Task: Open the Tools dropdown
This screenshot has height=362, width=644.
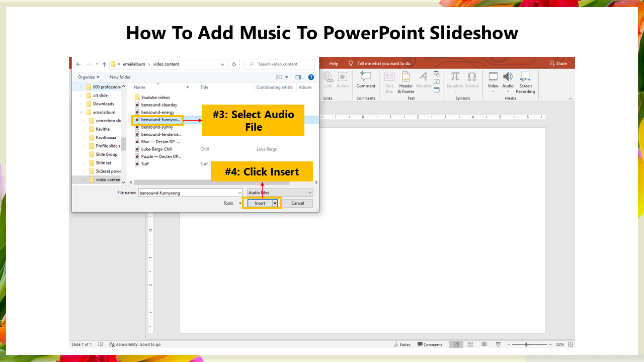Action: tap(232, 203)
